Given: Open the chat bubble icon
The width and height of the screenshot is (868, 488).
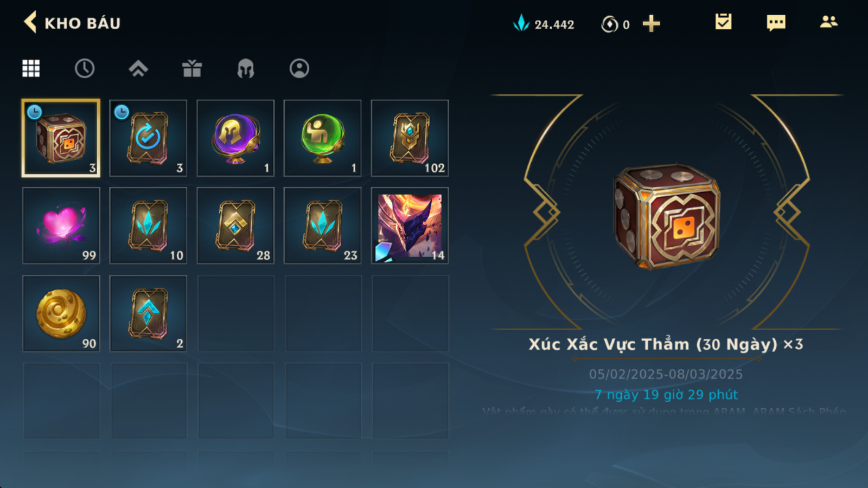Looking at the screenshot, I should coord(776,23).
